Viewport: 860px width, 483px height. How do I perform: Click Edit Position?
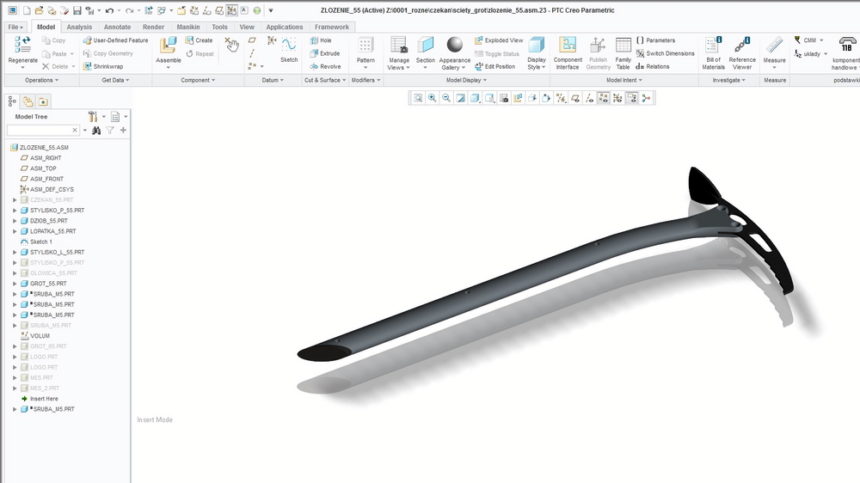coord(495,66)
